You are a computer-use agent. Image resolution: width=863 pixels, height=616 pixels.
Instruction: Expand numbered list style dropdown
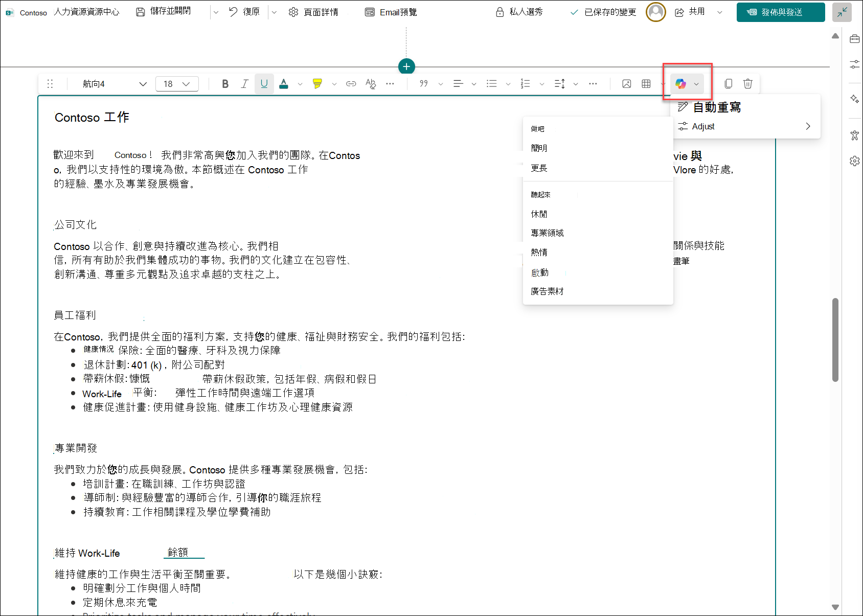click(x=542, y=84)
